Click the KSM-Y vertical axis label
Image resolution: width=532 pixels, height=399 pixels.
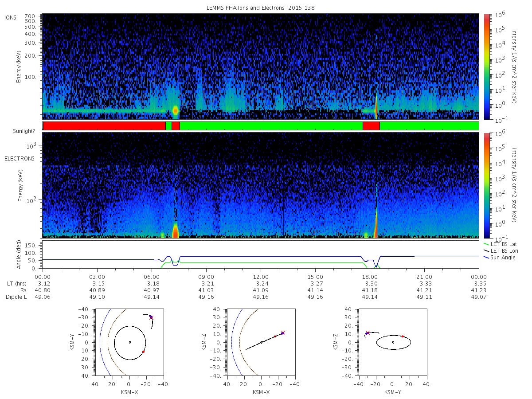73,342
